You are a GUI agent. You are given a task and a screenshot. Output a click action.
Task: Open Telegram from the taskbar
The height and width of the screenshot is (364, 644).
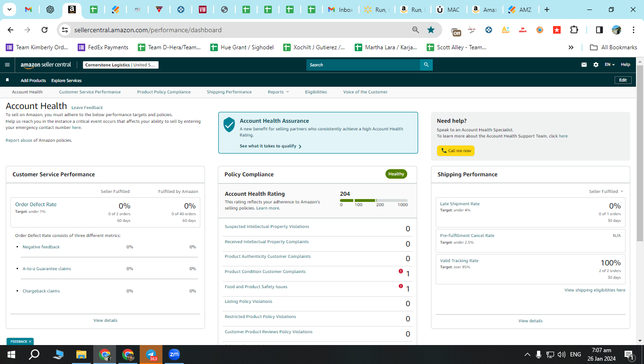pyautogui.click(x=151, y=355)
